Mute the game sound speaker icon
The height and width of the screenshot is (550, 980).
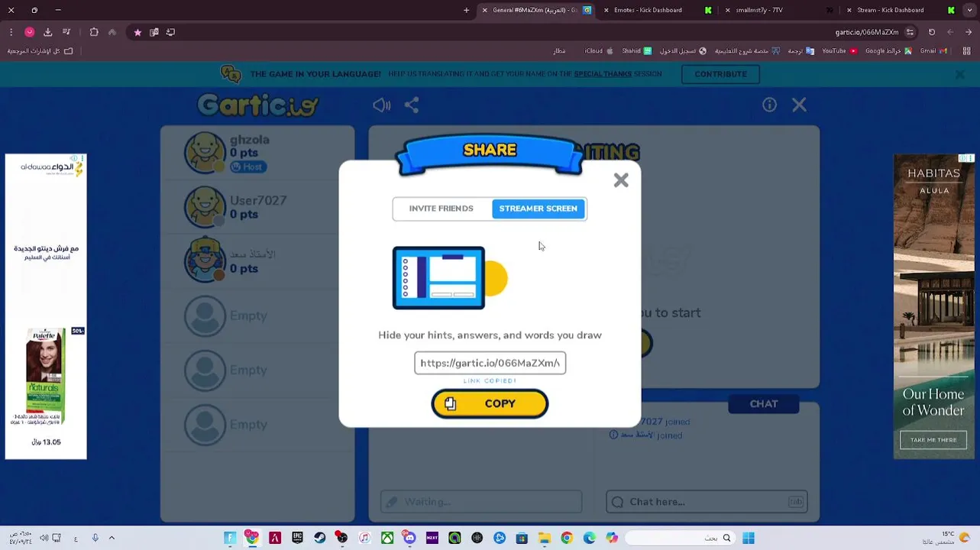coord(381,105)
